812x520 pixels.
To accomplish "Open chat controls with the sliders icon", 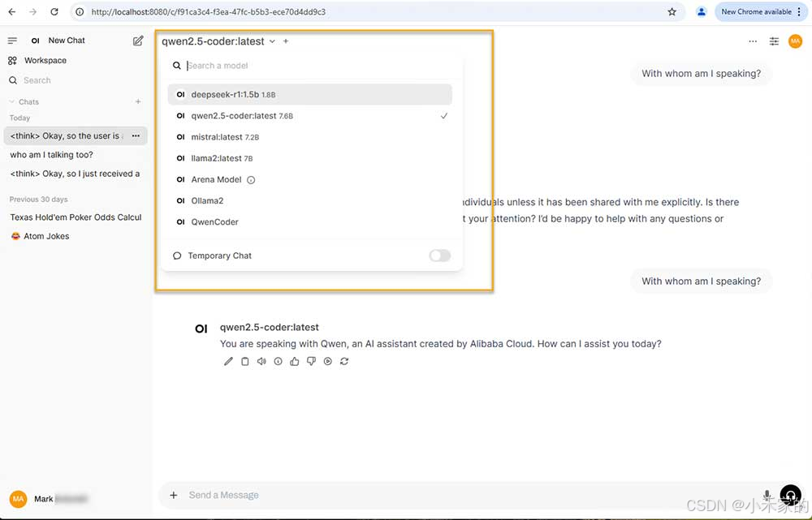I will [x=774, y=41].
